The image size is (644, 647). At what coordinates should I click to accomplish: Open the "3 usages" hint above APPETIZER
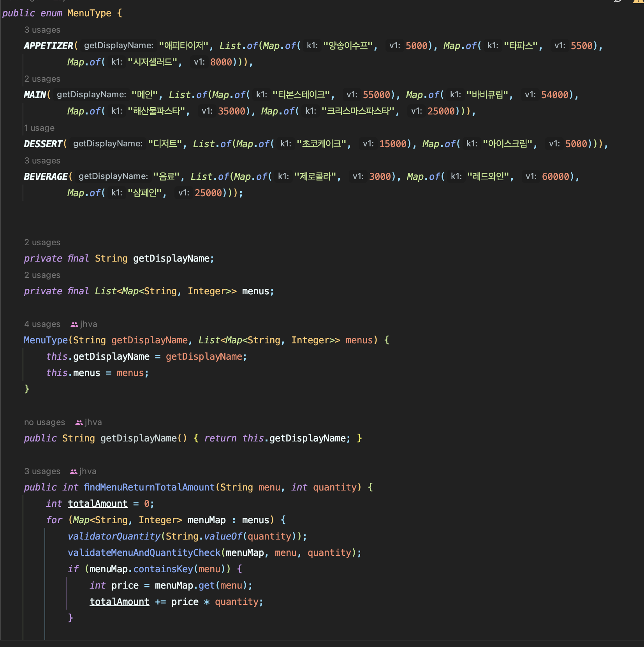point(42,30)
